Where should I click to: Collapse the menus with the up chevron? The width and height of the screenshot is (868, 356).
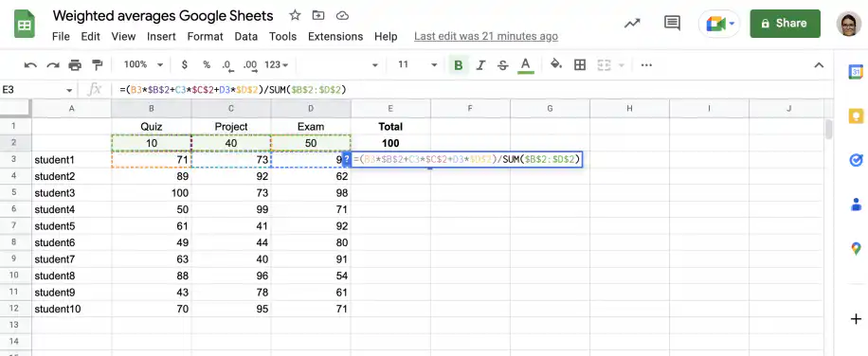pos(819,65)
